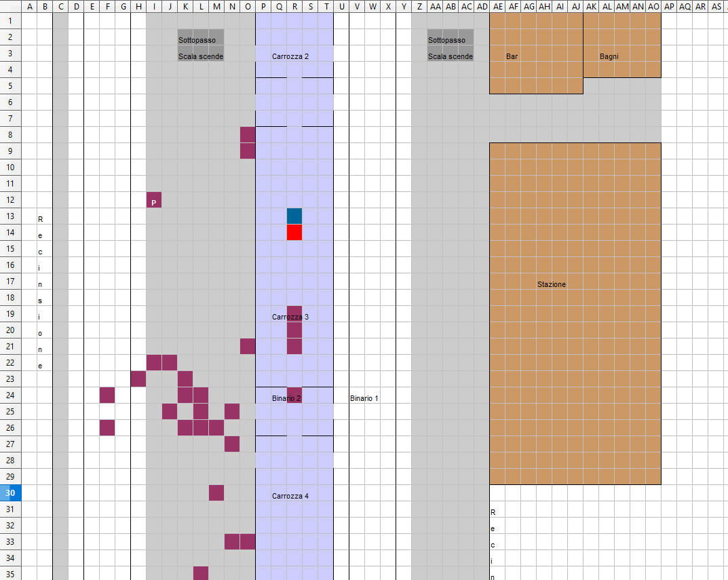Select the red filled cell in column R
The height and width of the screenshot is (580, 728).
294,233
